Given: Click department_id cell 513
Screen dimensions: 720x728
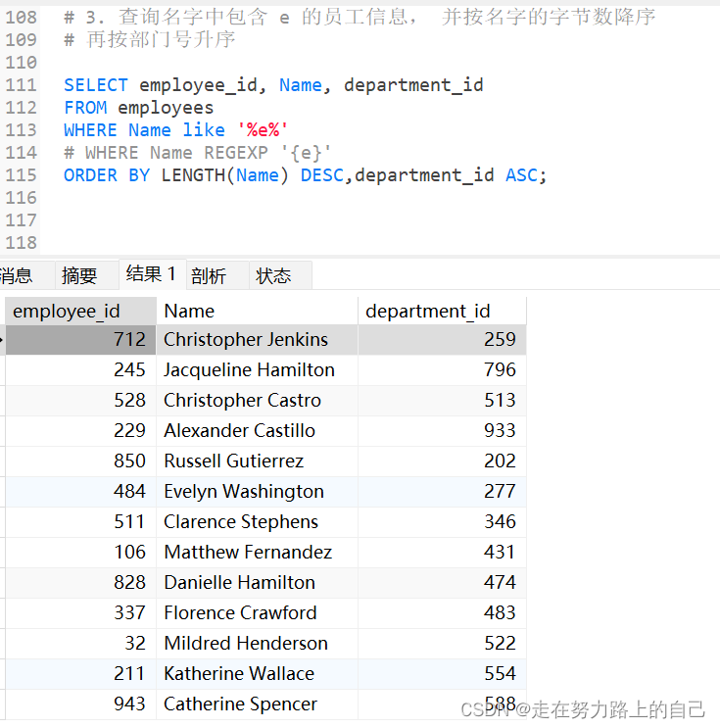Looking at the screenshot, I should (442, 401).
